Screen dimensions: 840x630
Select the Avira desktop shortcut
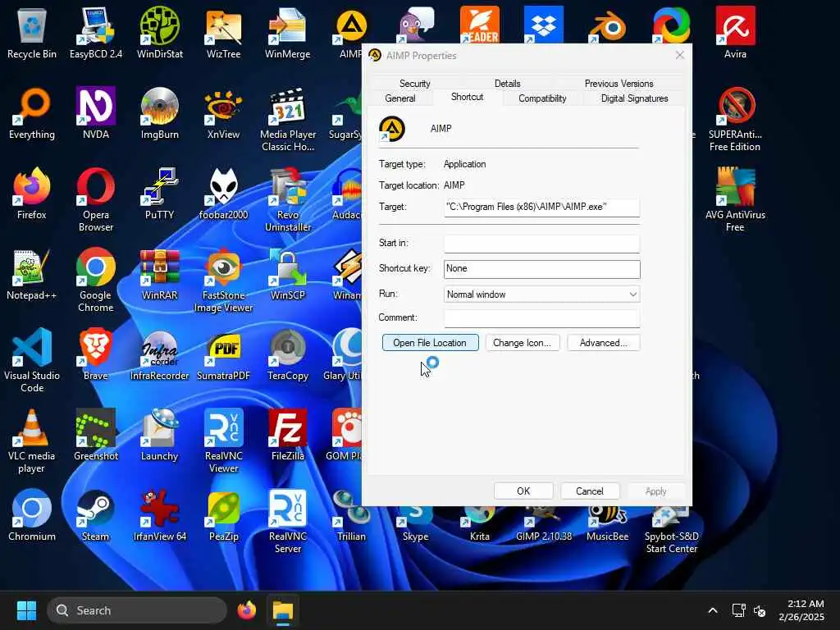pos(735,33)
